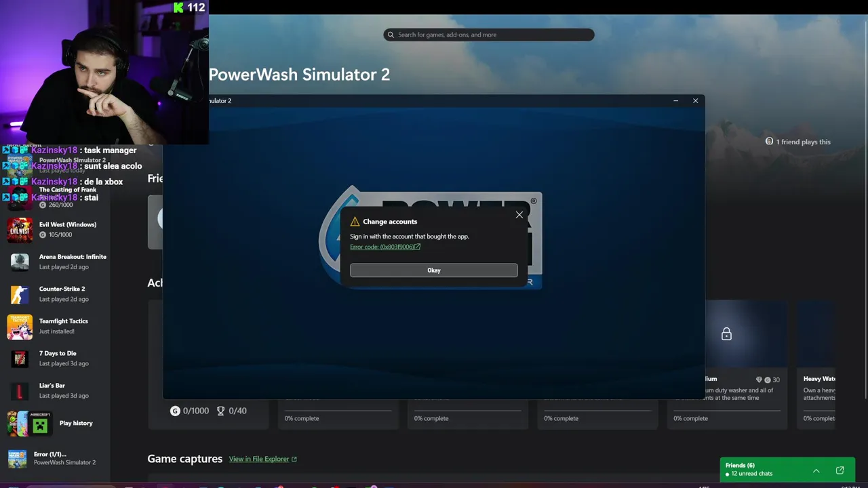Viewport: 868px width, 488px height.
Task: Open 'Error (1/1)...' download status text
Action: 50,454
